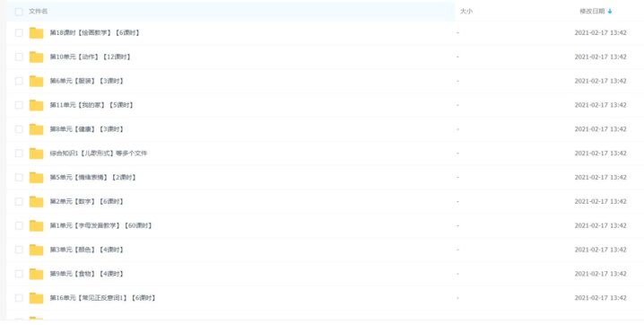
Task: Click date 2021-02-17 13:42 in 第6单元 row
Action: 600,81
